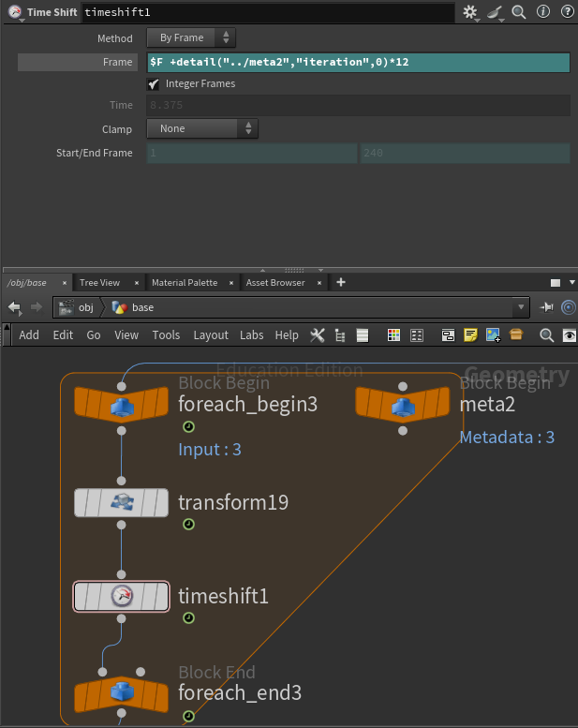Open the parameter gear settings menu

(x=470, y=12)
